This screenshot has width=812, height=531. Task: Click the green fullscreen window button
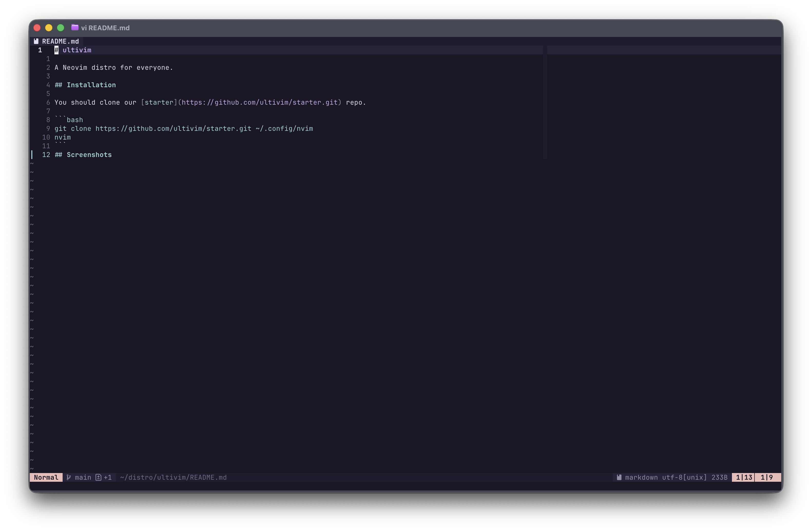click(60, 28)
